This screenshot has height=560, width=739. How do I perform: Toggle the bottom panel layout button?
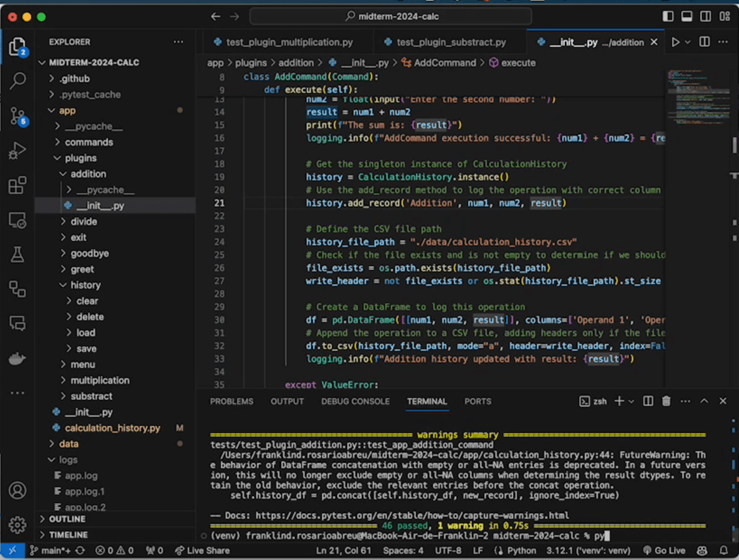(x=687, y=17)
